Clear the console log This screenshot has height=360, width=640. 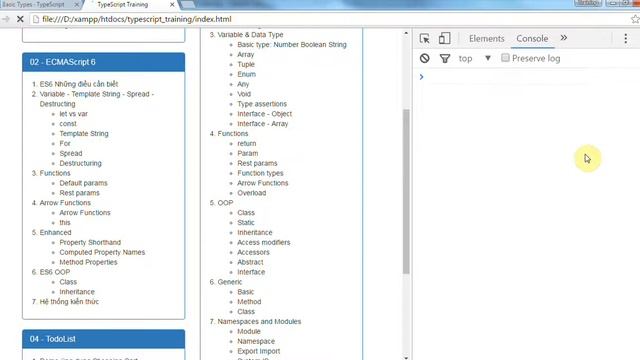[424, 58]
